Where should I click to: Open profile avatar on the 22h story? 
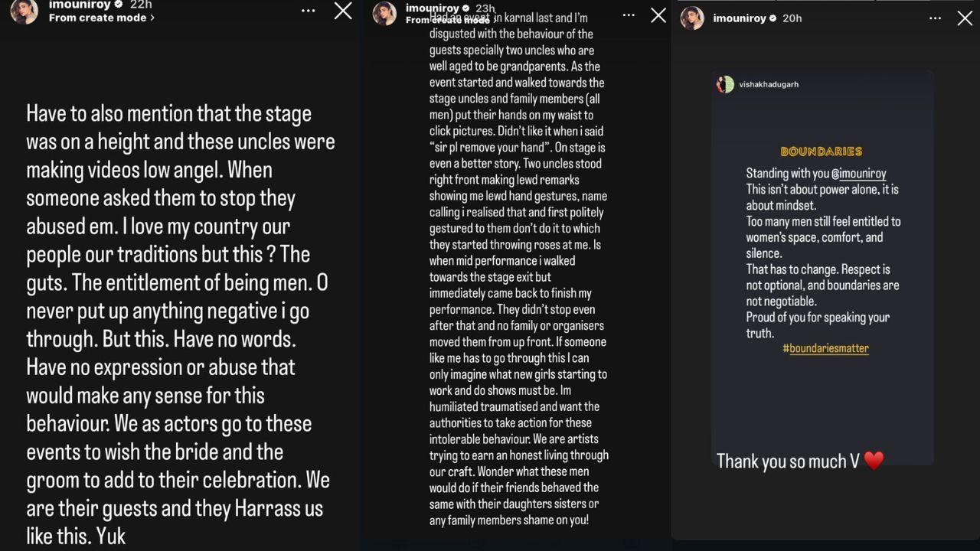click(24, 11)
